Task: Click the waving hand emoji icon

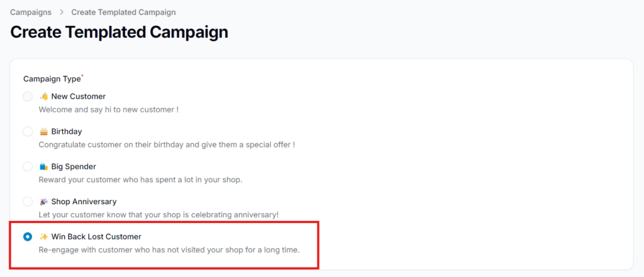Action: click(43, 97)
